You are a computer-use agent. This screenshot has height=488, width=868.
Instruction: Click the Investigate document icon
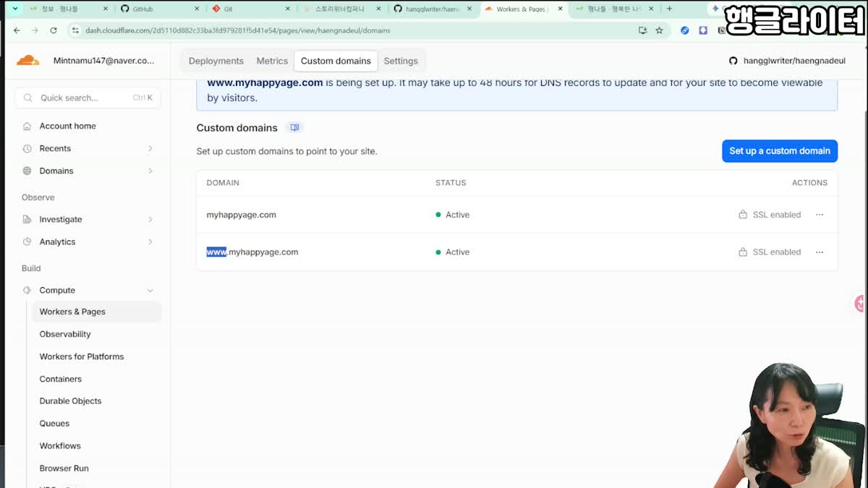point(27,219)
